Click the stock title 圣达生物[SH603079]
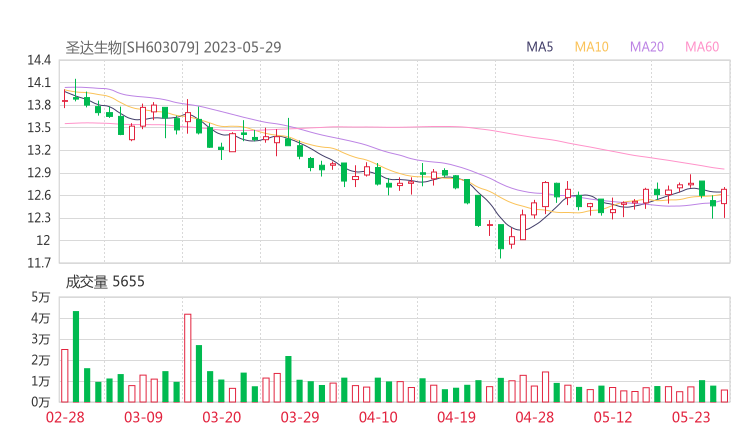The height and width of the screenshot is (440, 740). coord(132,48)
